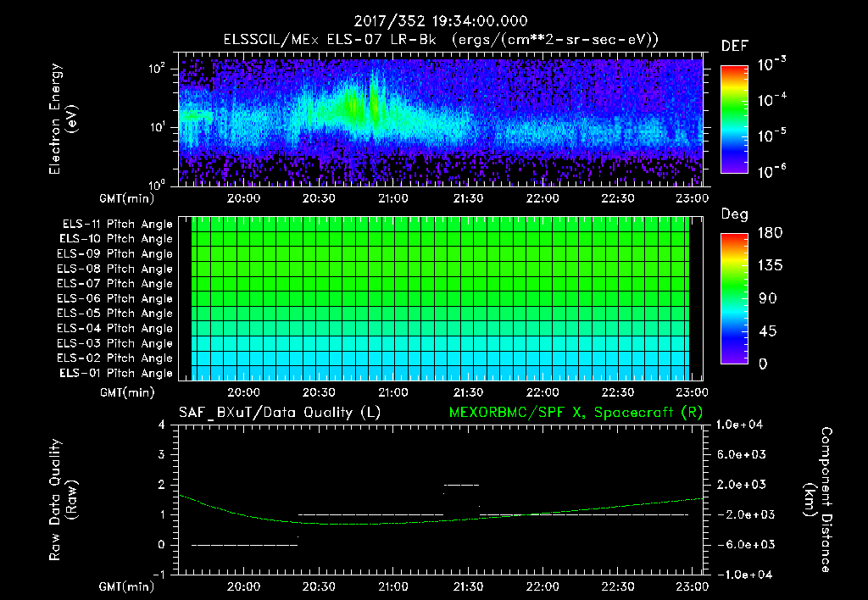Click the 10^-6 value on the DEF scale
The width and height of the screenshot is (868, 600).
point(771,171)
